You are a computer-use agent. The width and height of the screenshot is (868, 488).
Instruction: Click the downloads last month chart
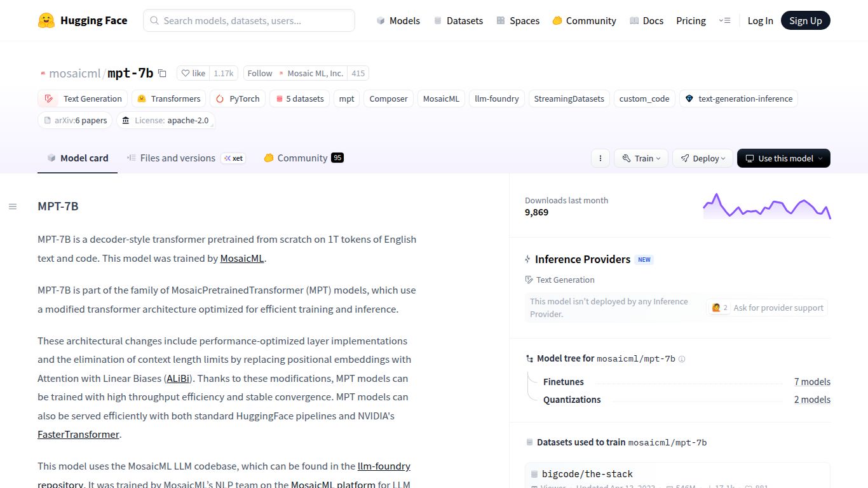tap(766, 206)
